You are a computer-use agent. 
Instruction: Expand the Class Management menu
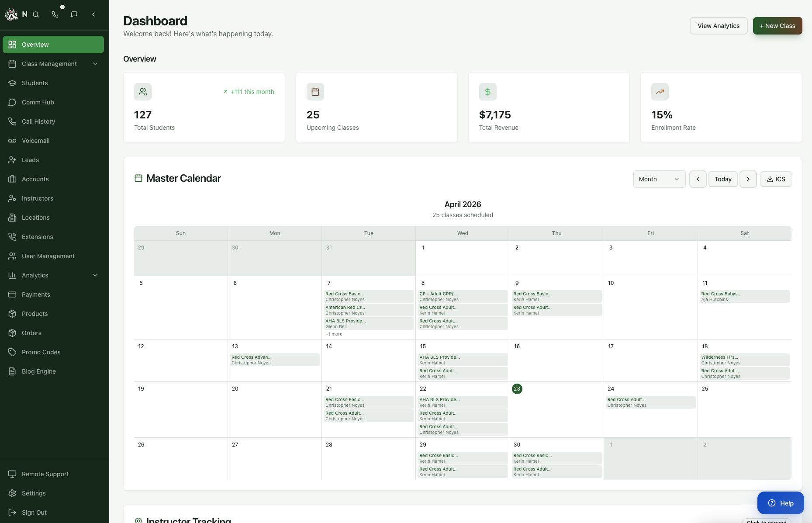(49, 64)
